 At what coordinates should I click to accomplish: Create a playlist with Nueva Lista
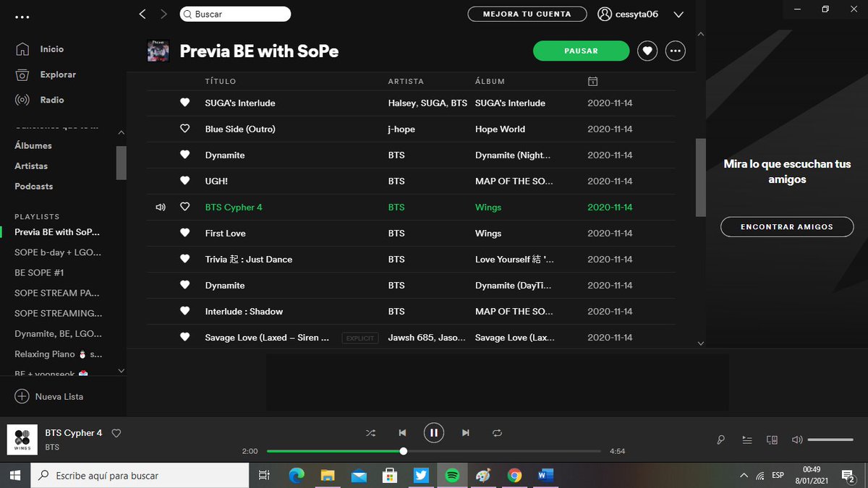49,396
